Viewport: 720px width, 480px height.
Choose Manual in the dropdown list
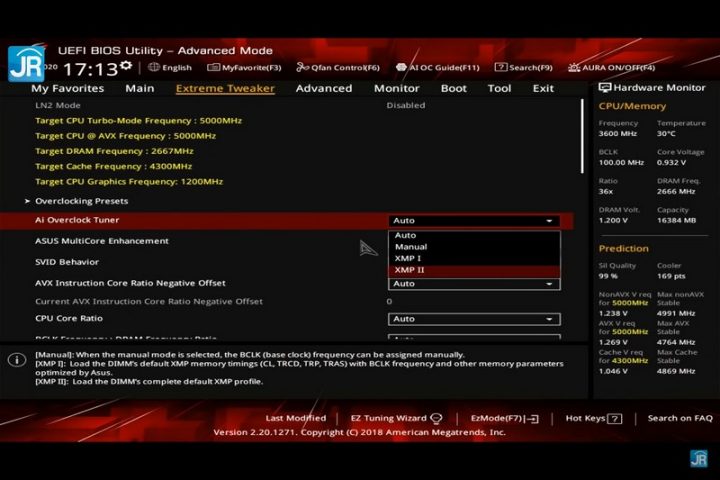pyautogui.click(x=474, y=247)
